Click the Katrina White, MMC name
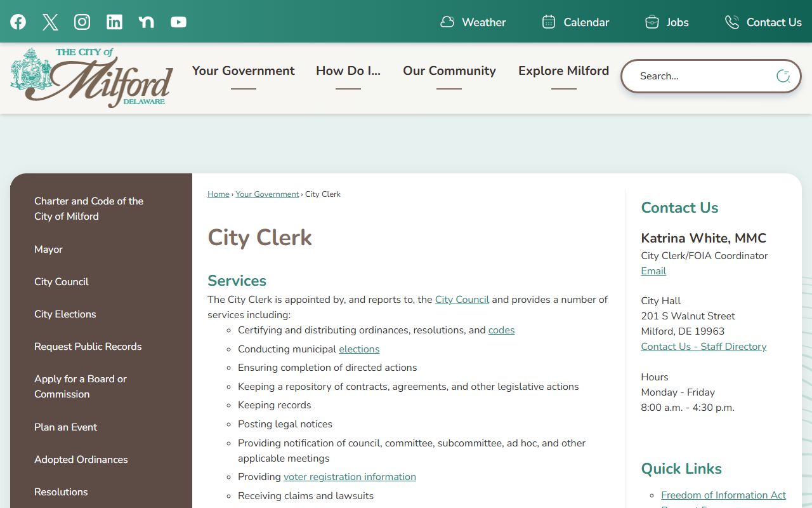The image size is (812, 508). click(704, 238)
